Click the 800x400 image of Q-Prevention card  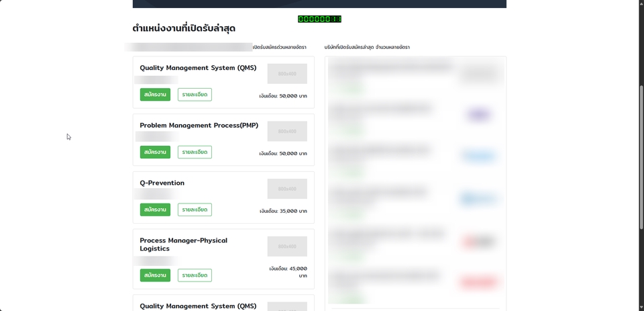coord(287,189)
